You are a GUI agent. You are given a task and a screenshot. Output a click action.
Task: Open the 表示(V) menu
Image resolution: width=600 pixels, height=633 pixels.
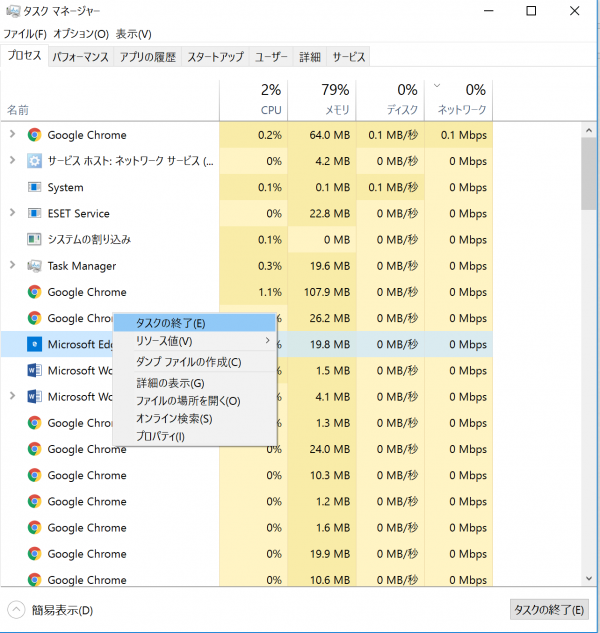(134, 34)
